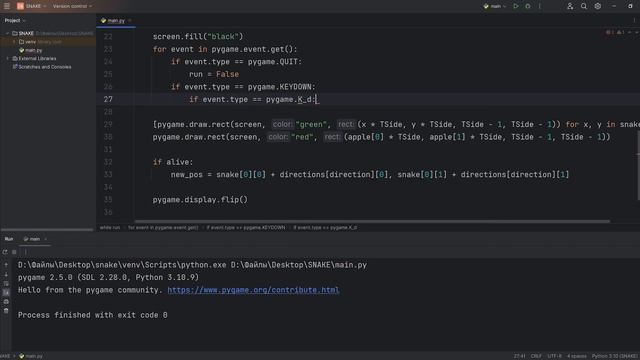Select the venv folder row
This screenshot has width=640, height=360.
click(x=48, y=42)
